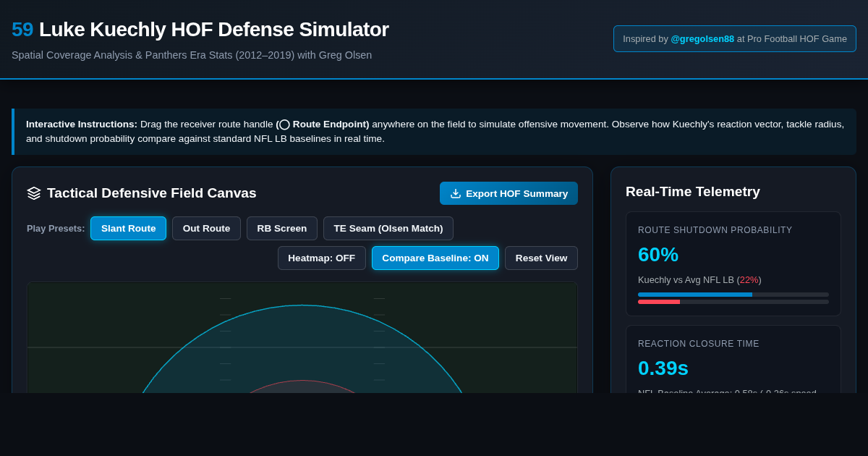Choose the TE Seam (Olsen Match) preset
This screenshot has height=456, width=868.
point(388,228)
